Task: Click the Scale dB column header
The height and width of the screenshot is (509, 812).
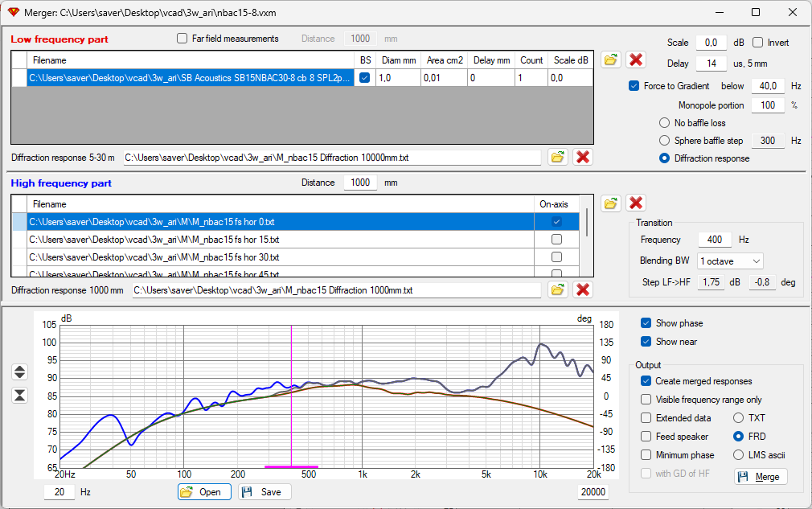Action: tap(570, 60)
